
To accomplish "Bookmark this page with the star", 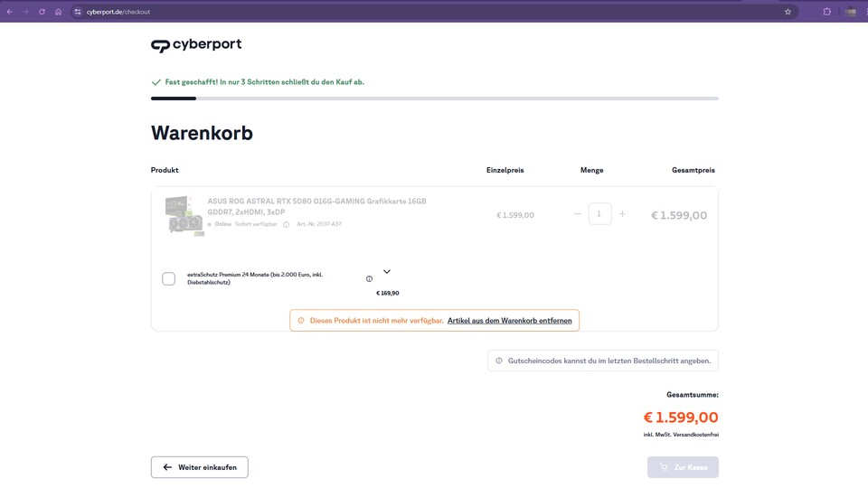I will point(788,12).
